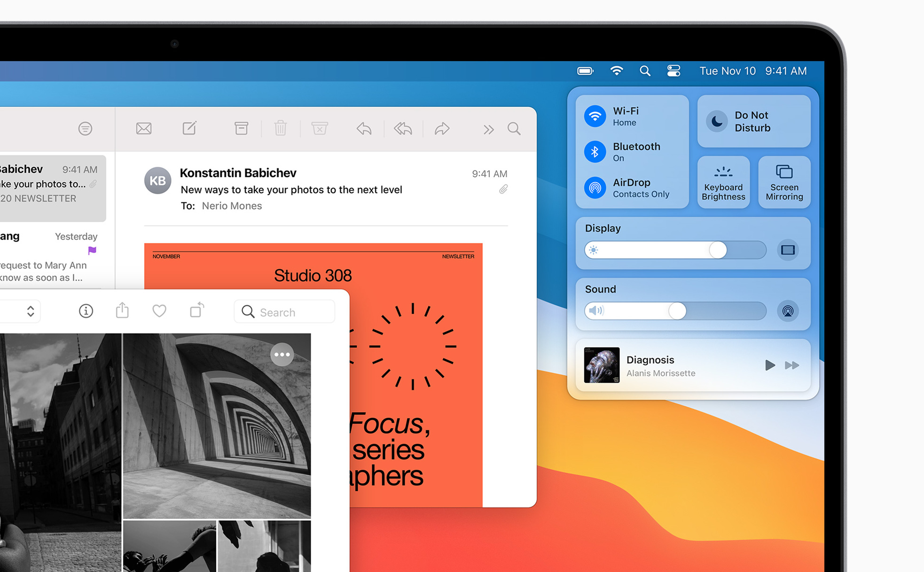Toggle Wi-Fi in Control Center
924x572 pixels.
(x=595, y=116)
